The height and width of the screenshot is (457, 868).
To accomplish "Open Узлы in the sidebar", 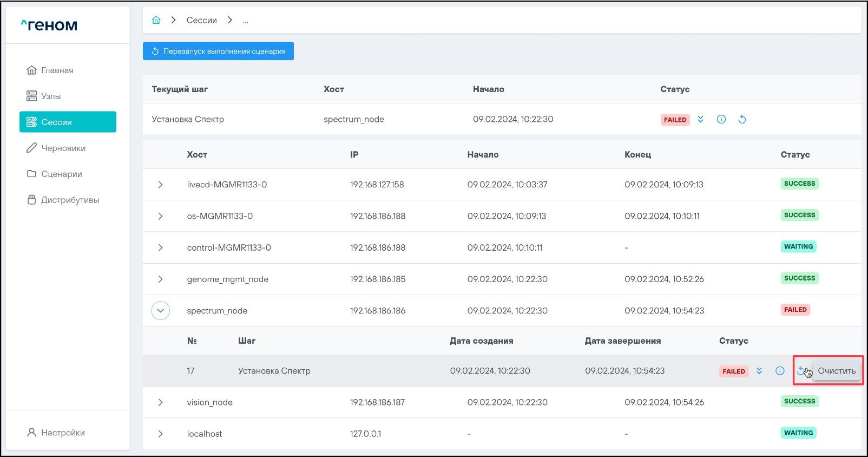I will tap(51, 96).
